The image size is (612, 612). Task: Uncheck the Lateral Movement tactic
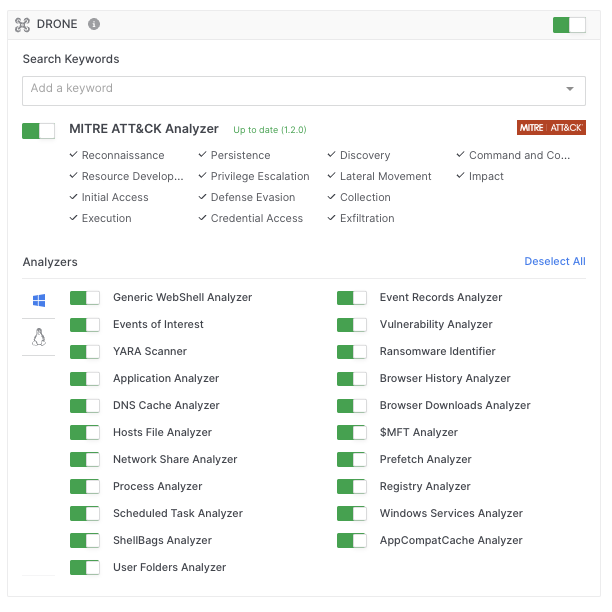(x=332, y=177)
